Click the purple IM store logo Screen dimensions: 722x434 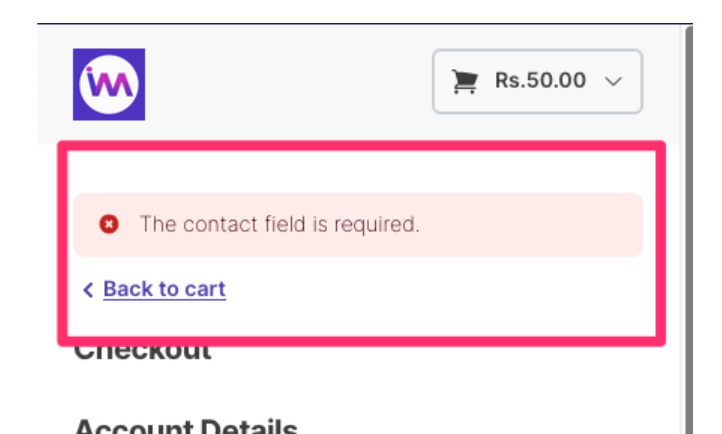pos(109,84)
